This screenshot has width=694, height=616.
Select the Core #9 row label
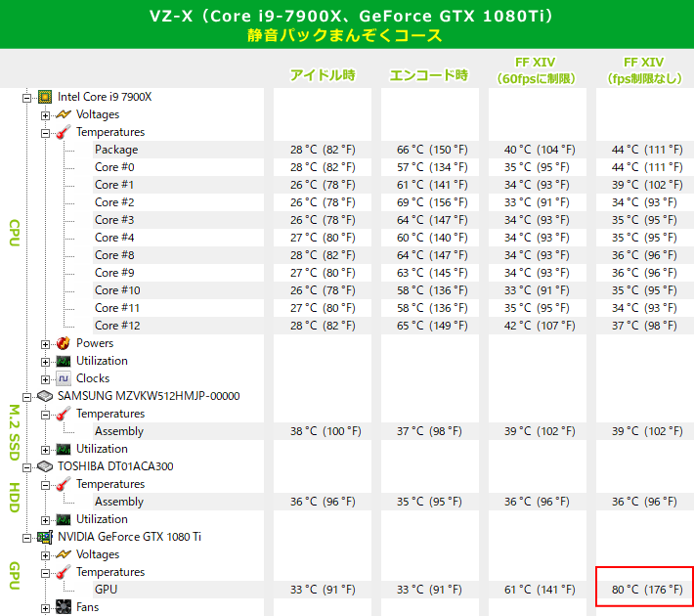[x=114, y=273]
